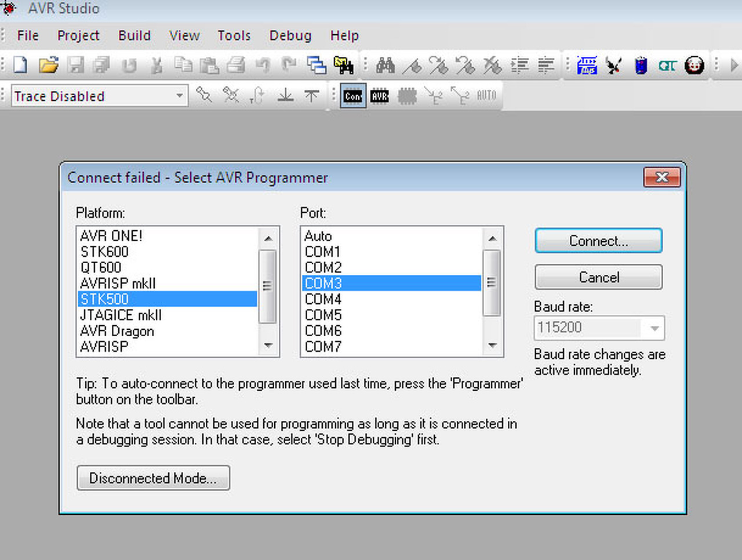Click the Undo arrow icon
The width and height of the screenshot is (742, 560).
point(263,64)
